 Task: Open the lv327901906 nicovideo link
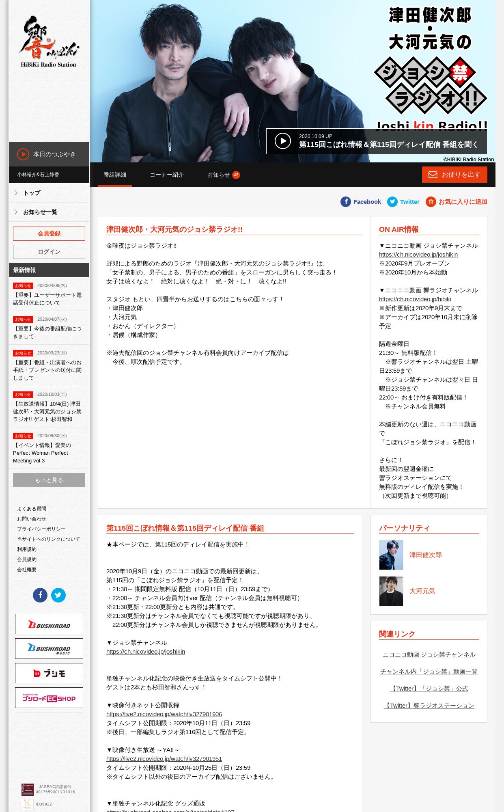pyautogui.click(x=164, y=714)
